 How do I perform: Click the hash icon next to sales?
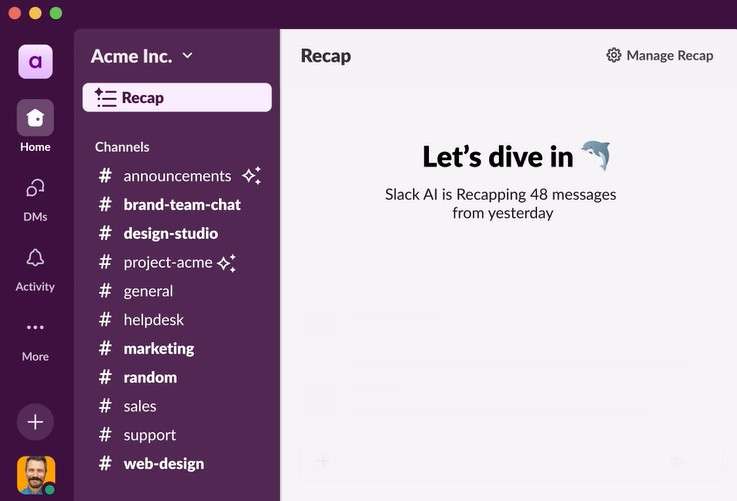pos(105,406)
